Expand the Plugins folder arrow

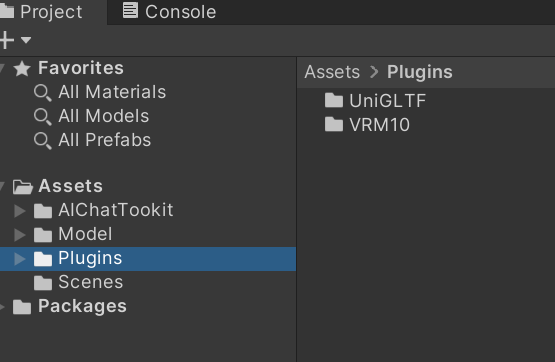20,259
